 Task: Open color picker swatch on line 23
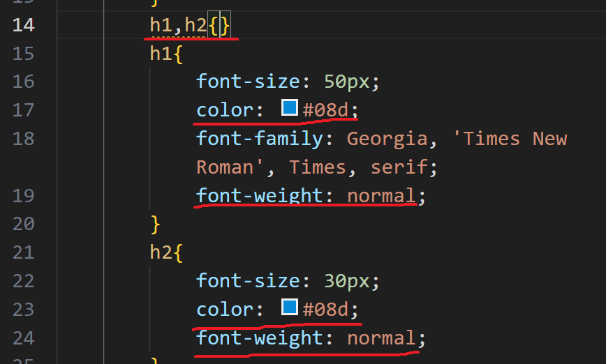click(290, 307)
